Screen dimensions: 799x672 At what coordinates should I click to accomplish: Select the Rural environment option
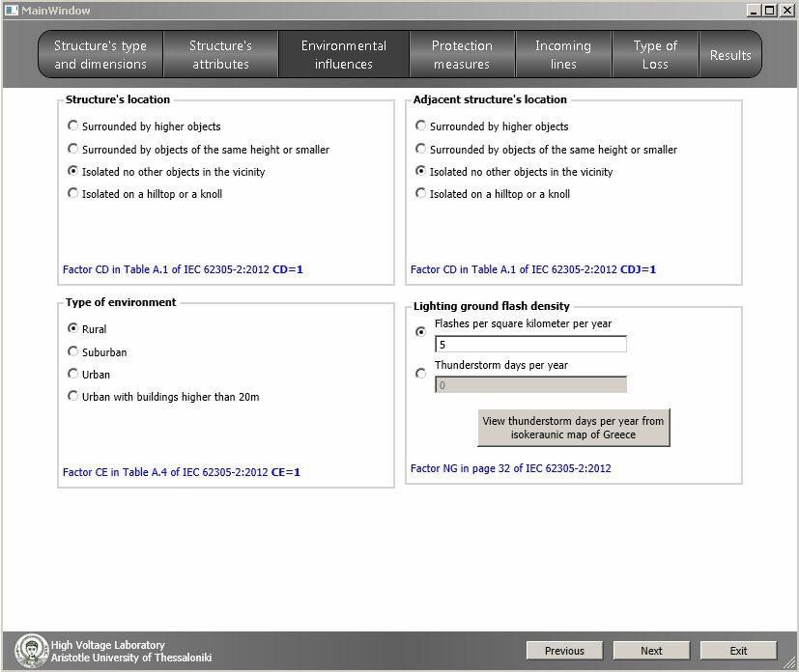(x=87, y=329)
